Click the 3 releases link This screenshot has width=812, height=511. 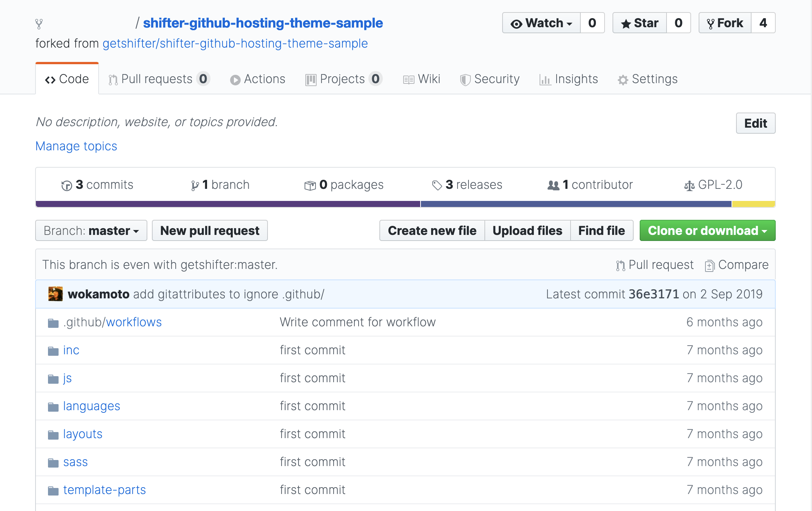click(x=467, y=185)
